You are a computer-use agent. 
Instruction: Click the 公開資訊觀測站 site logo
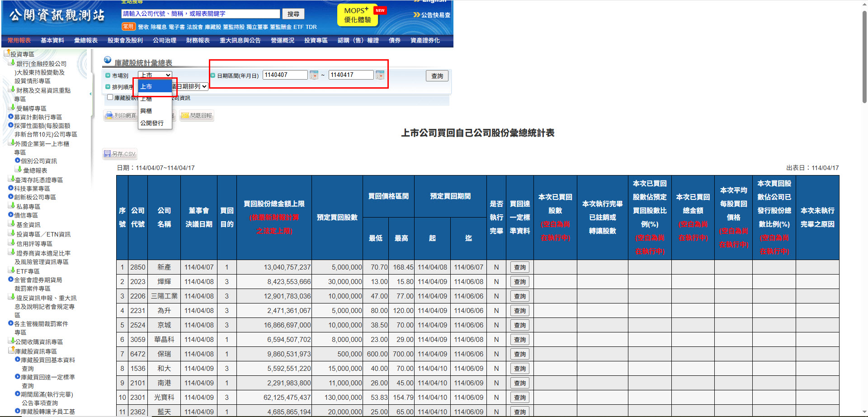pyautogui.click(x=57, y=15)
